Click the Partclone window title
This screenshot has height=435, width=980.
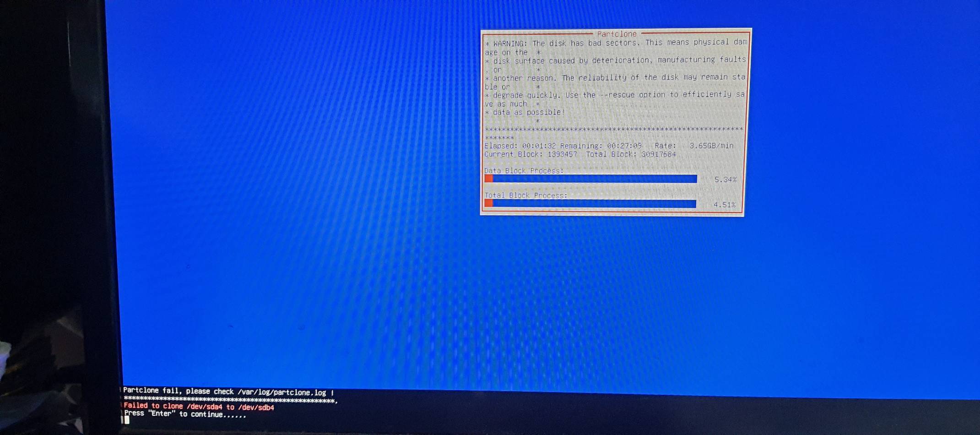pos(617,34)
